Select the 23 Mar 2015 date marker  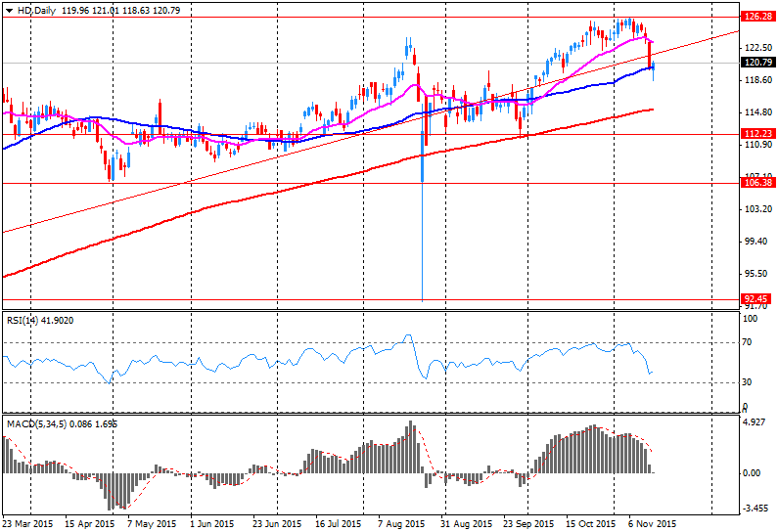[28, 523]
